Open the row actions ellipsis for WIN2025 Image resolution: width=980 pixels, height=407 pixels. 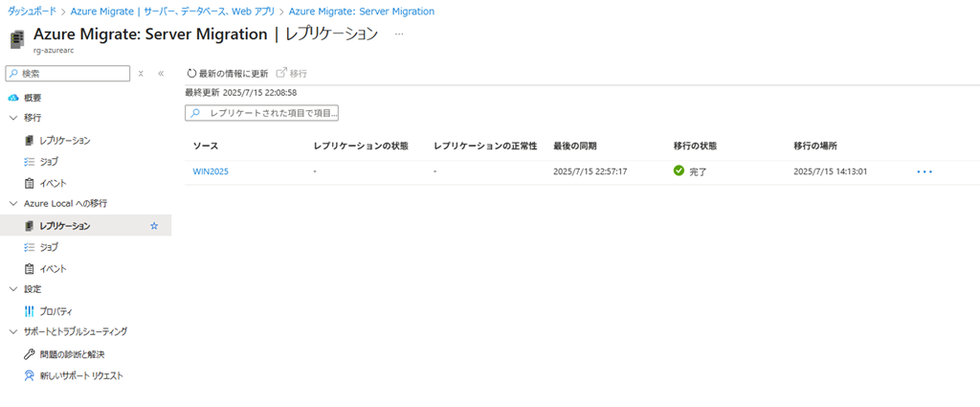[924, 172]
